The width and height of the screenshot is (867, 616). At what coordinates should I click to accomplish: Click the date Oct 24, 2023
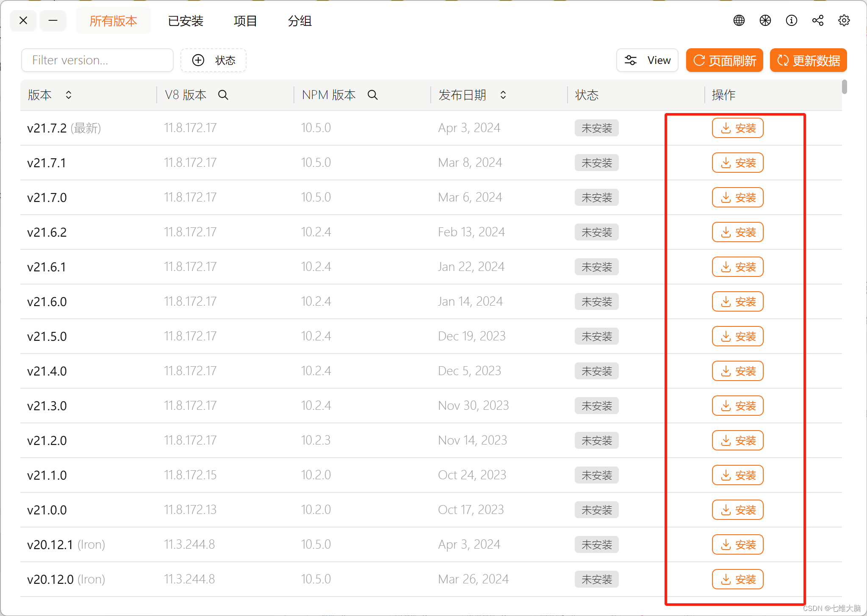point(472,475)
